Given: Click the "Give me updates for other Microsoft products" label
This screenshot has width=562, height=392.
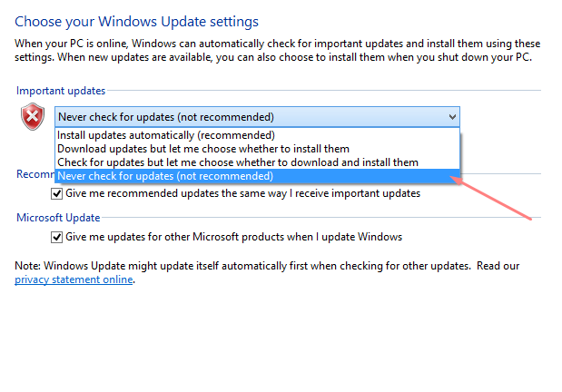Looking at the screenshot, I should tap(233, 237).
